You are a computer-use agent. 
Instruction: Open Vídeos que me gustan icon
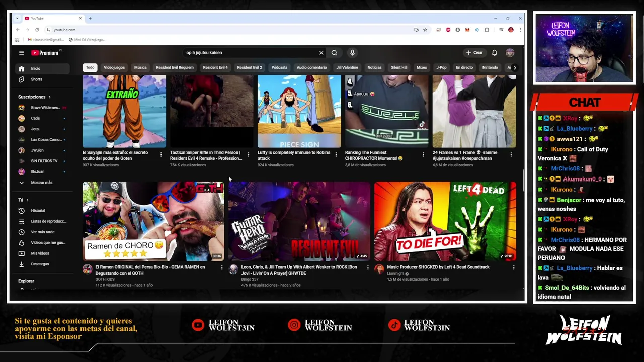[21, 243]
